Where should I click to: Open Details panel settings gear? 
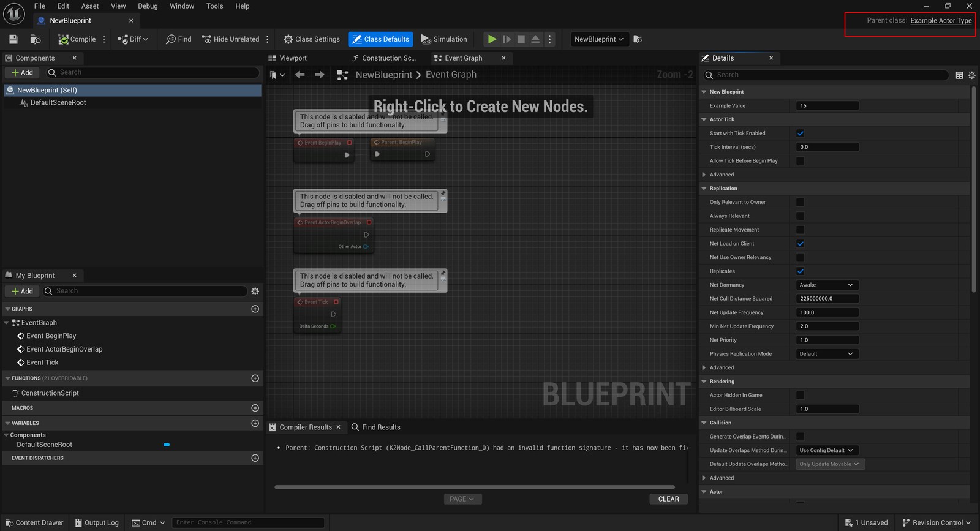[x=972, y=75]
